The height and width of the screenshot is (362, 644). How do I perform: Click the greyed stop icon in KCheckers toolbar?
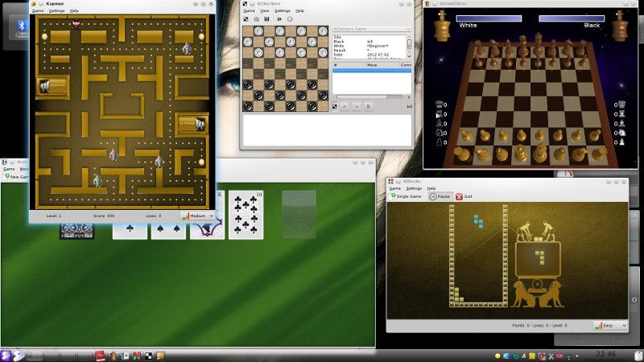click(x=290, y=19)
